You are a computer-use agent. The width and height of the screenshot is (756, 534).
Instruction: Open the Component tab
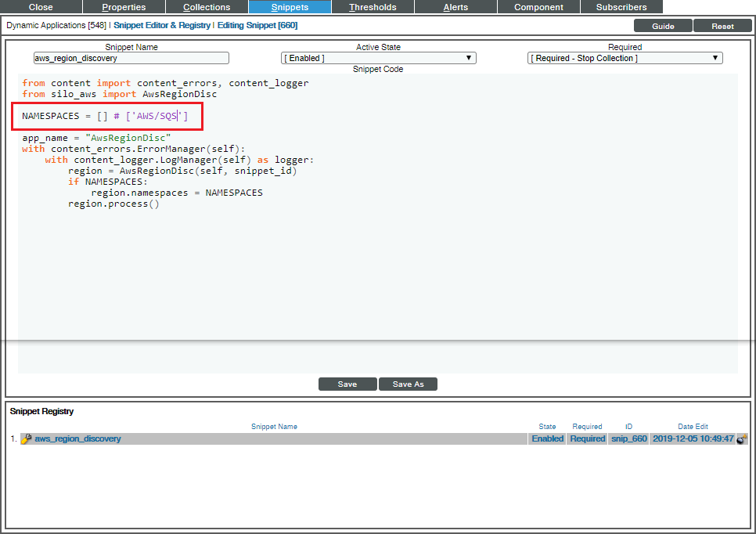538,7
